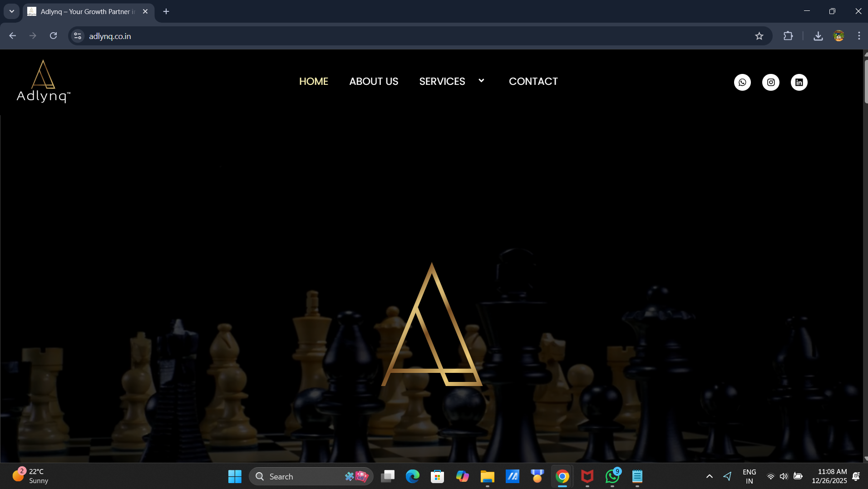
Task: Launch WhatsApp from the taskbar
Action: [612, 476]
